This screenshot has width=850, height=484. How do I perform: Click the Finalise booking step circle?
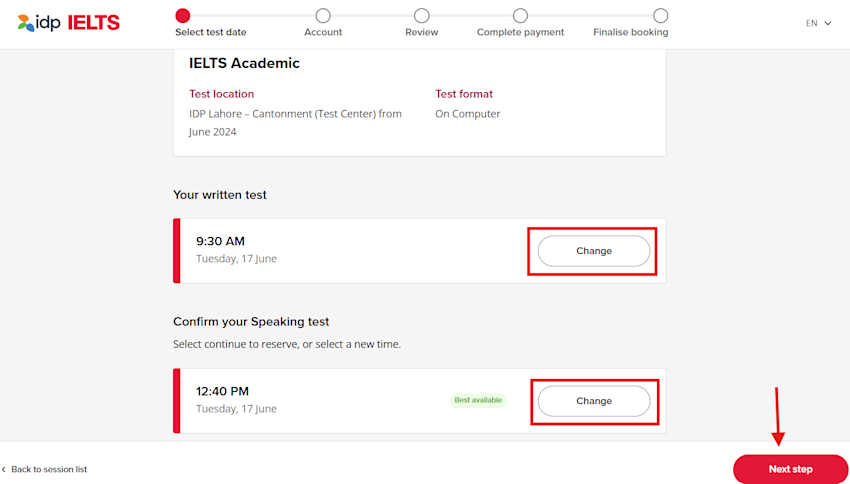pos(660,15)
